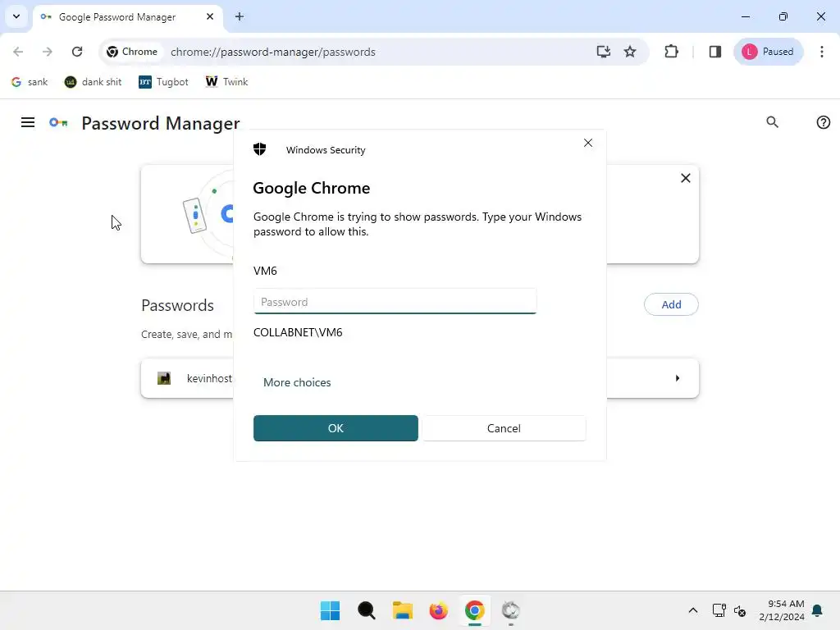Open the Windows Start menu

(x=330, y=610)
